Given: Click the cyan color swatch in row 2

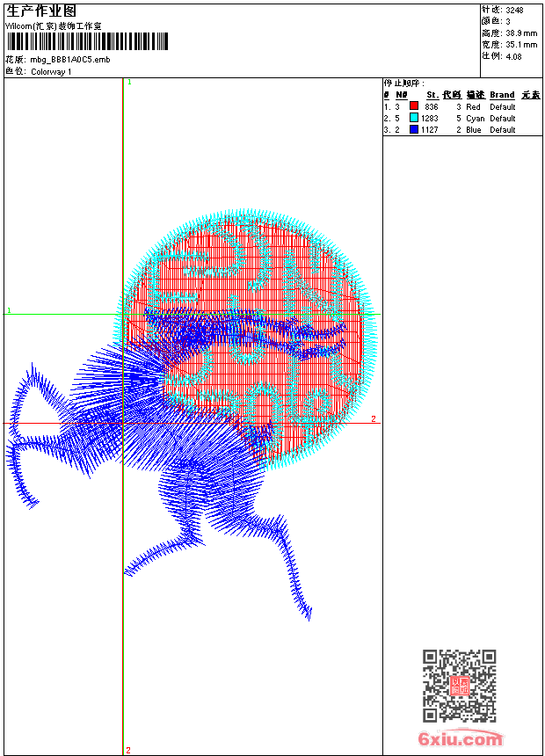Looking at the screenshot, I should tap(414, 117).
